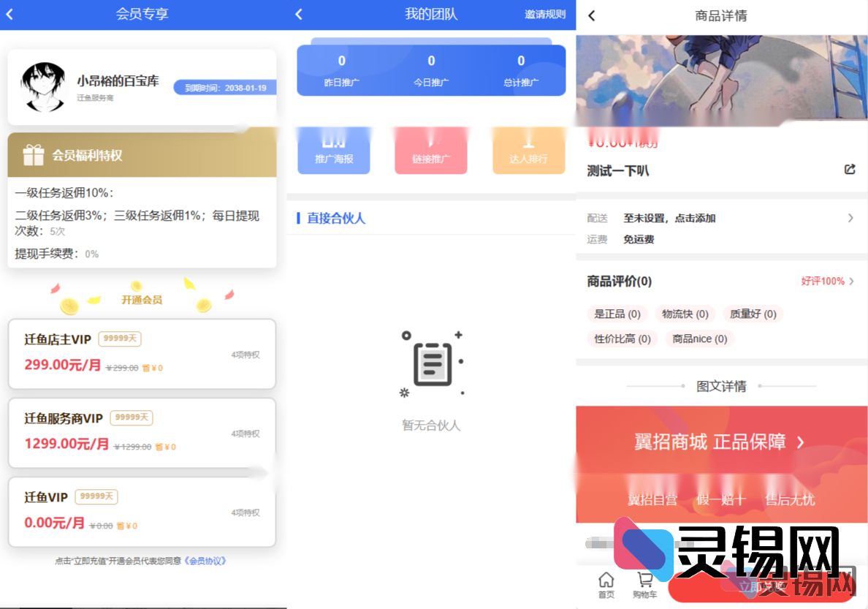Select the 推广海报 promotion poster icon
868x609 pixels.
click(x=334, y=150)
